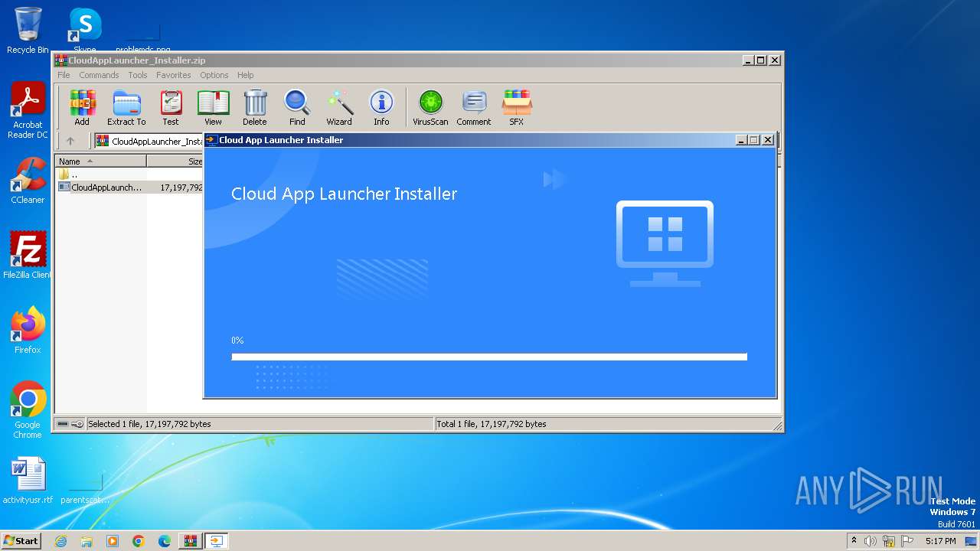The width and height of the screenshot is (980, 551).
Task: Run the Test archive tool
Action: coord(171,108)
